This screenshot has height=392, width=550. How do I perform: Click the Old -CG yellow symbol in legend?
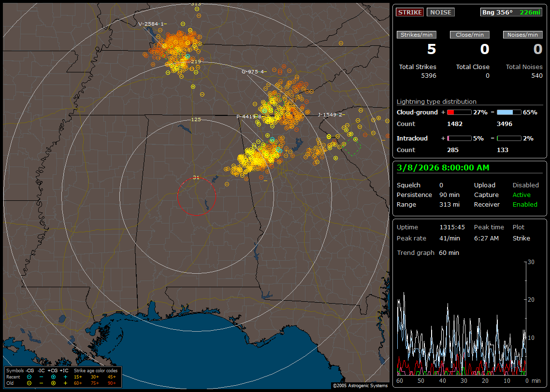(29, 383)
